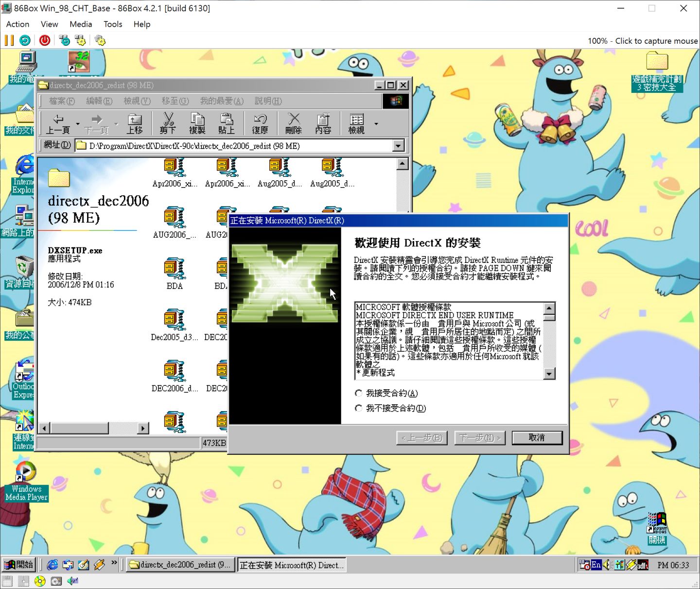Open the Back button history dropdown arrow

(x=78, y=124)
